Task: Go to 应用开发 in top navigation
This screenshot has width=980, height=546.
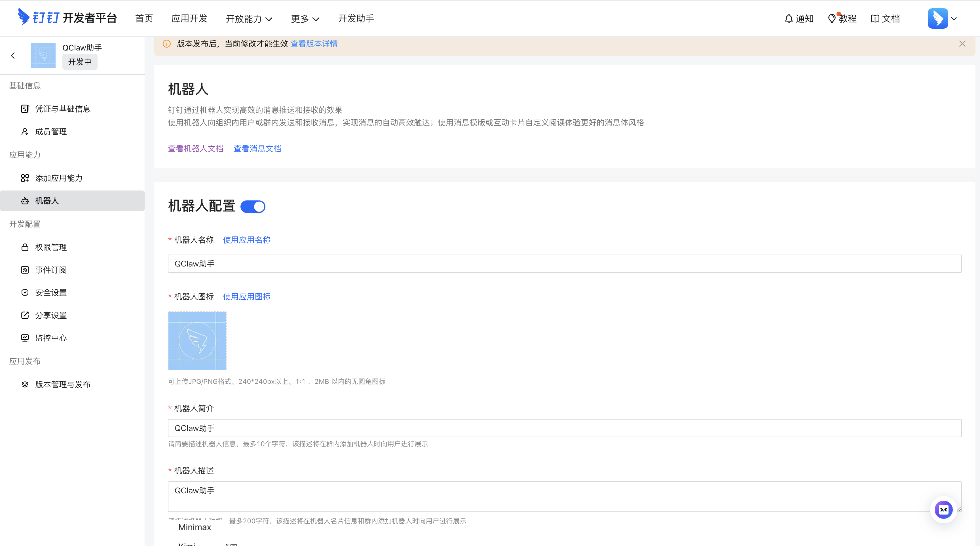Action: pos(189,19)
